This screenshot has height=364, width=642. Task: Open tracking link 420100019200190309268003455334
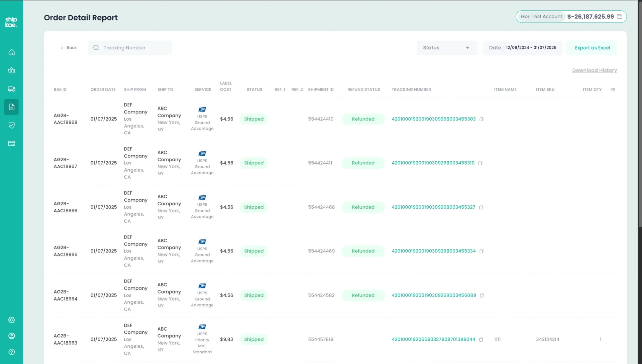point(433,251)
